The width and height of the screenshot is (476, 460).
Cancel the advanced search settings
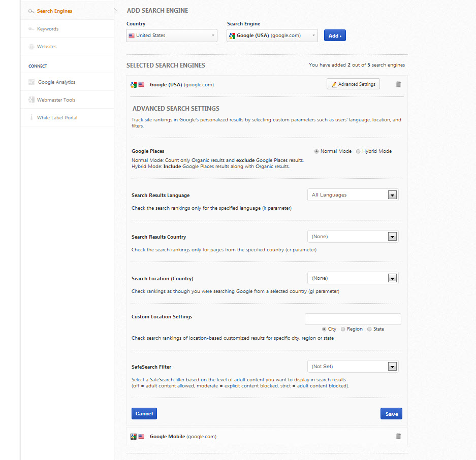pyautogui.click(x=144, y=413)
